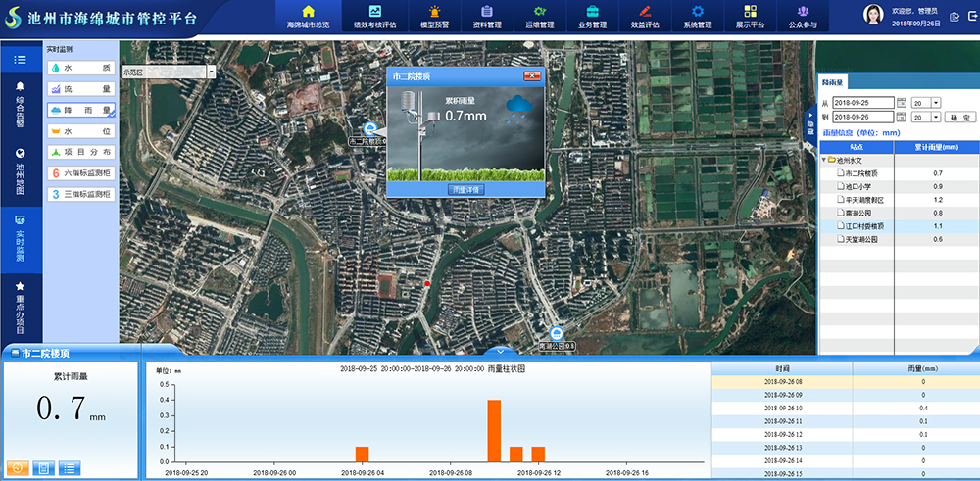
Task: Collapse the 池州水文 tree node
Action: coord(823,160)
